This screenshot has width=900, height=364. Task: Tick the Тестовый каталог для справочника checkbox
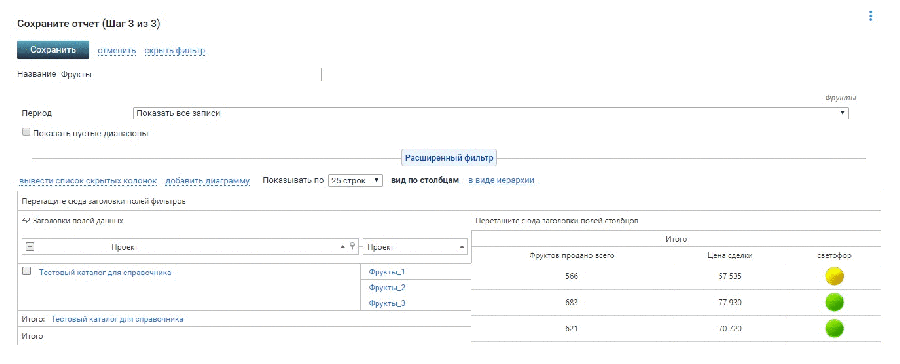(x=26, y=272)
